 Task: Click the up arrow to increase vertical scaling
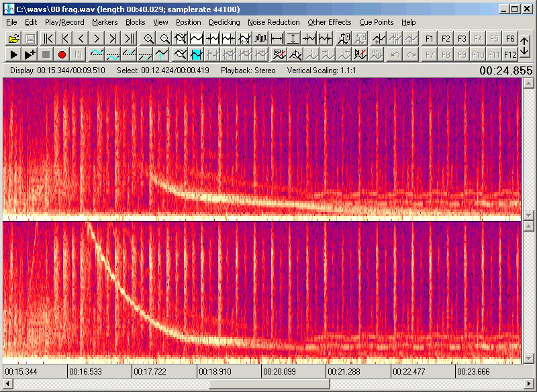pyautogui.click(x=523, y=38)
